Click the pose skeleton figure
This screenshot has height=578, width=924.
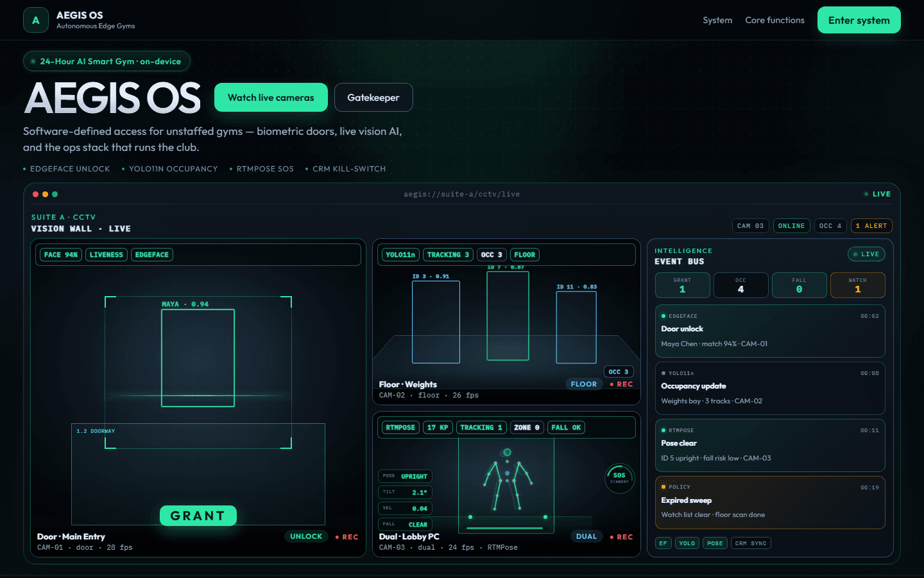[x=507, y=480]
